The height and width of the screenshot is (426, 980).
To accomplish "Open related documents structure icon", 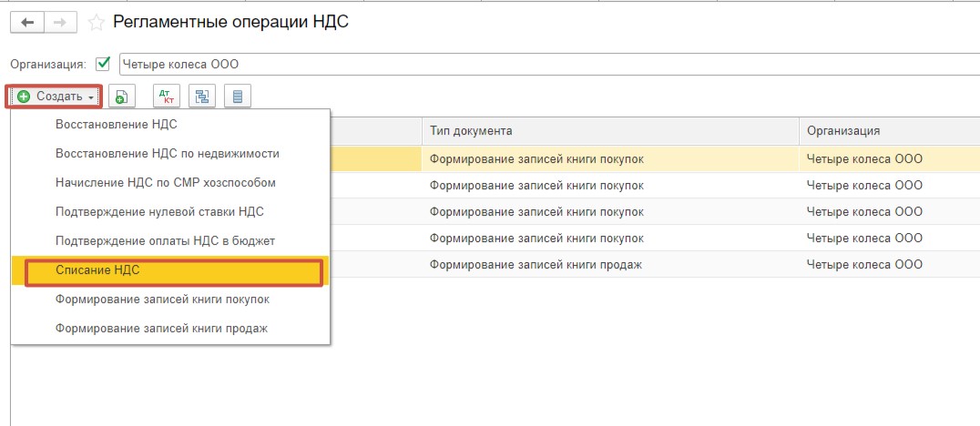I will (202, 96).
